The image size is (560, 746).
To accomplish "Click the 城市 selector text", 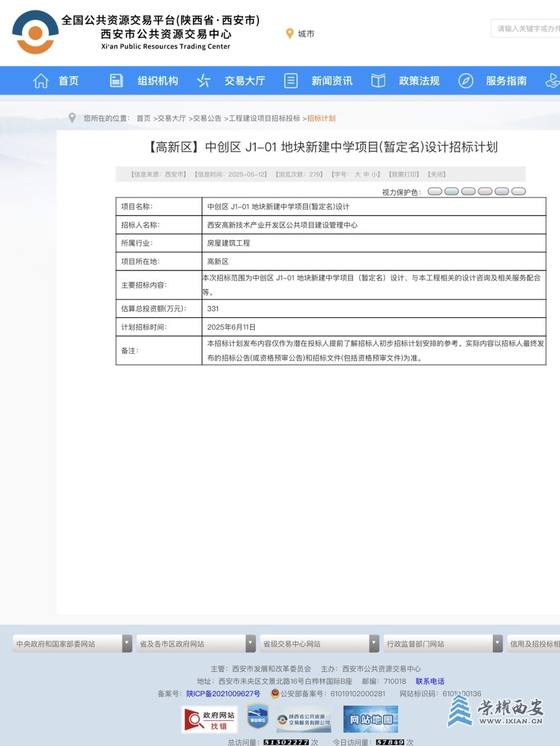I will 306,34.
